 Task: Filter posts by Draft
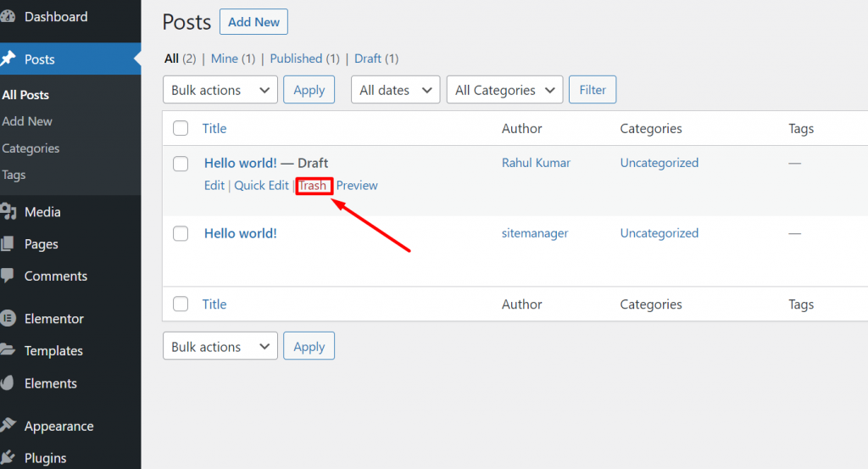click(x=368, y=59)
